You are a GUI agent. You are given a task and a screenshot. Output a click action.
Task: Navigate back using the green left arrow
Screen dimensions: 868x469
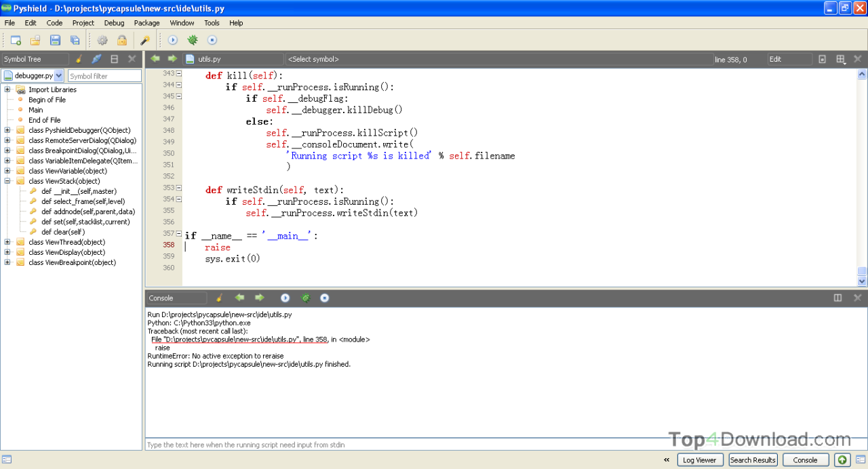click(x=155, y=59)
